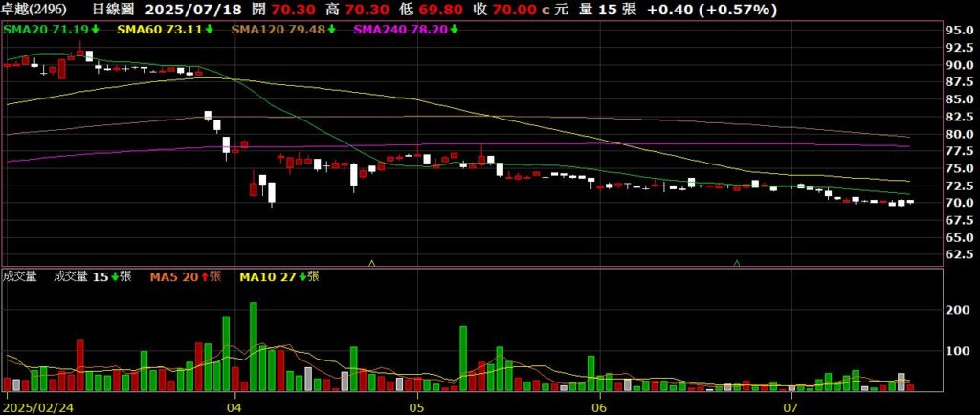Click the right green triangle marker below candles
Viewport: 980px width, 415px height.
737,262
